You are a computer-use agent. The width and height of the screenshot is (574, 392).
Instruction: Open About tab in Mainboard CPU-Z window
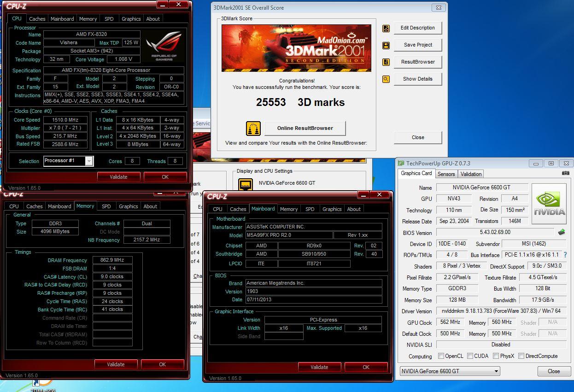[x=354, y=209]
